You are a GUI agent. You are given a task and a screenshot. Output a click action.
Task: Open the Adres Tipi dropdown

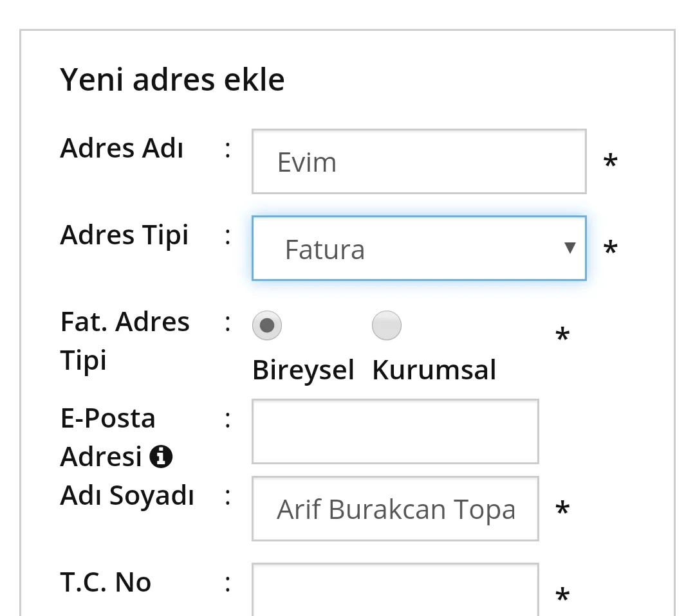(x=419, y=248)
